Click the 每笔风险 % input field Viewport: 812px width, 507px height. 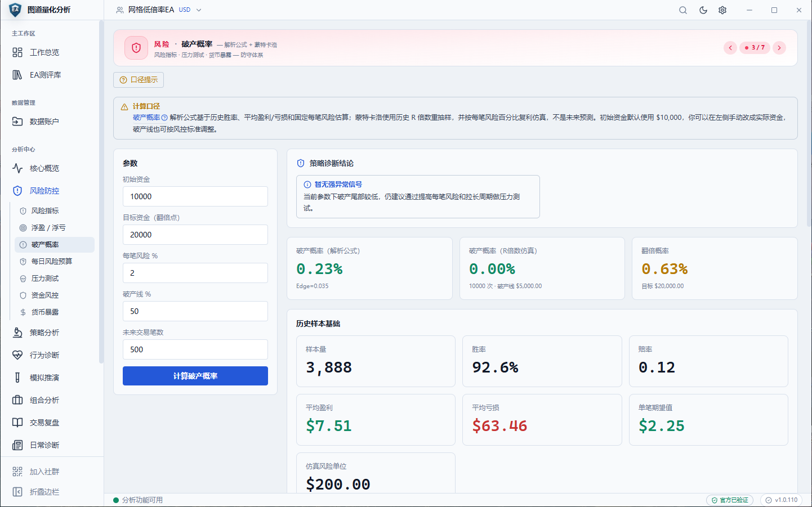click(x=195, y=273)
